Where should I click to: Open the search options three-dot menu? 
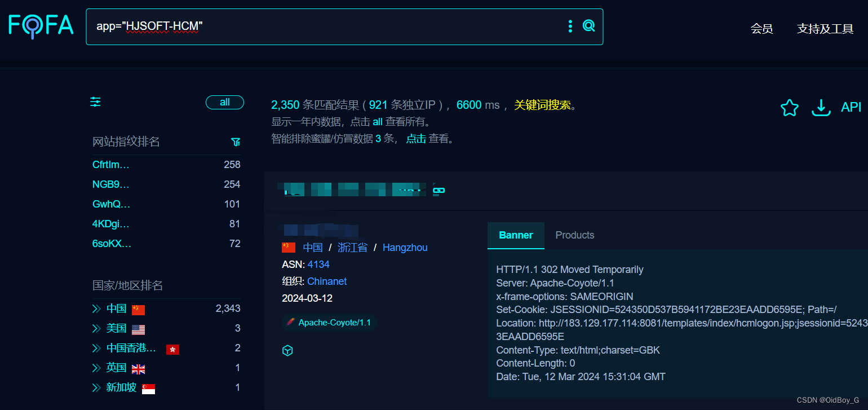570,26
